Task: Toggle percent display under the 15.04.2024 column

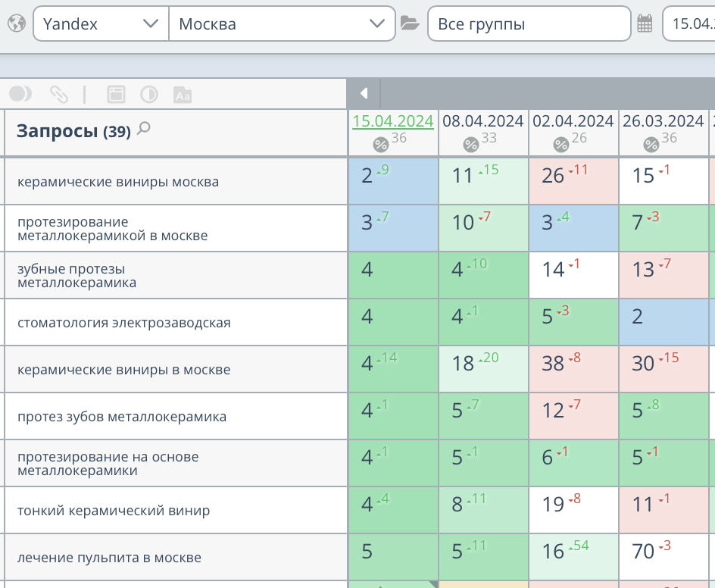Action: [379, 144]
